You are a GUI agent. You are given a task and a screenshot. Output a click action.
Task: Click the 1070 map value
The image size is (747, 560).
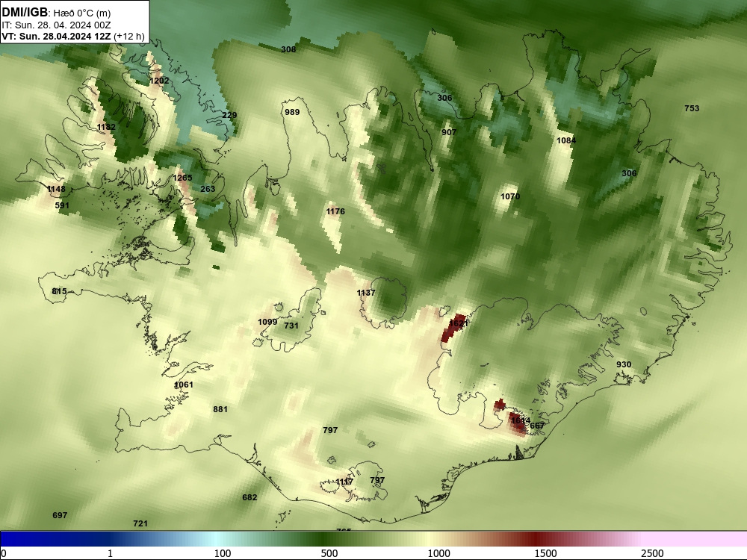510,196
